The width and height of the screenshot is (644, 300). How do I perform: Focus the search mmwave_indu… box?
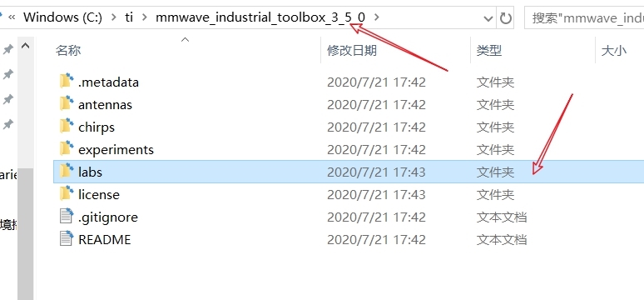584,18
